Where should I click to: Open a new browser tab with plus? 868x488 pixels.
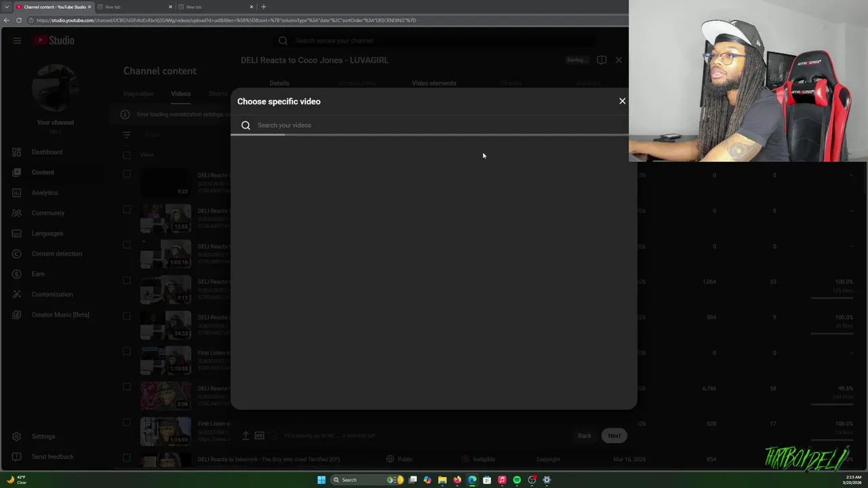(264, 7)
